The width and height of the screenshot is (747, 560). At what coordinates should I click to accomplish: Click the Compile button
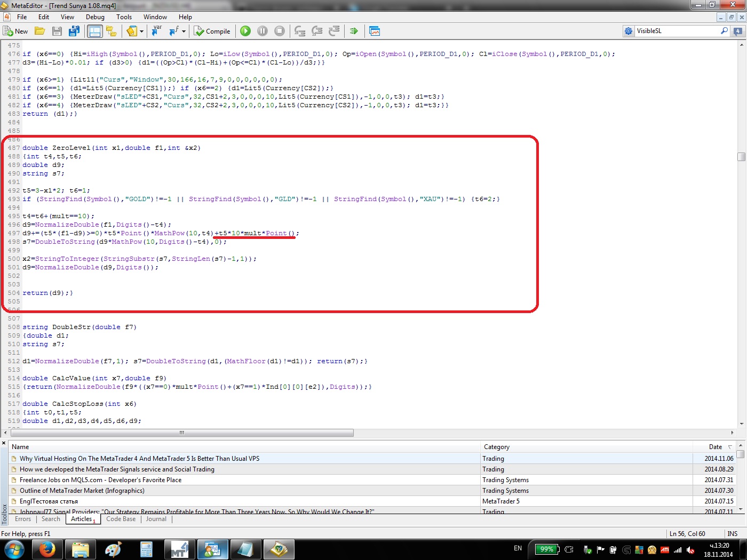click(x=212, y=31)
